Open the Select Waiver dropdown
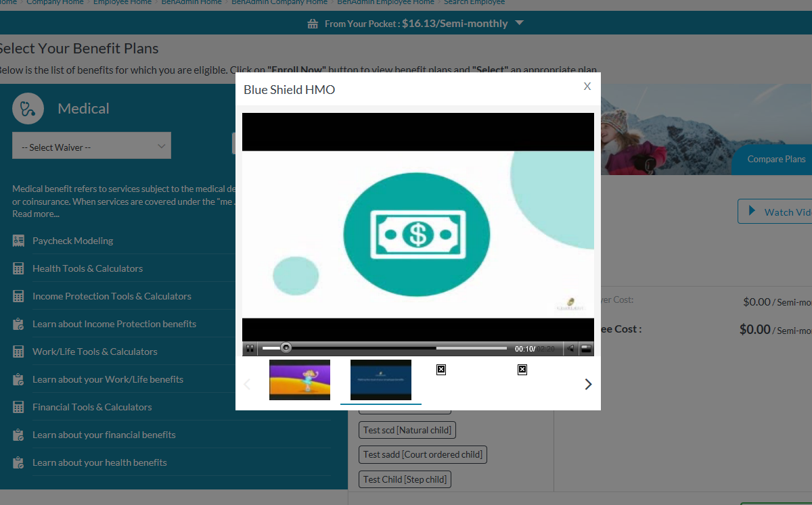 click(x=91, y=145)
